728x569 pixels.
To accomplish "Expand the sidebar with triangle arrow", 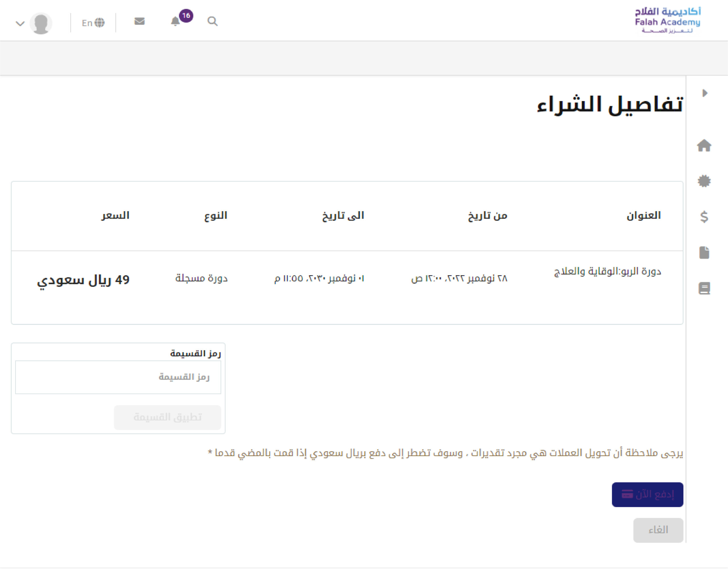I will (x=705, y=93).
